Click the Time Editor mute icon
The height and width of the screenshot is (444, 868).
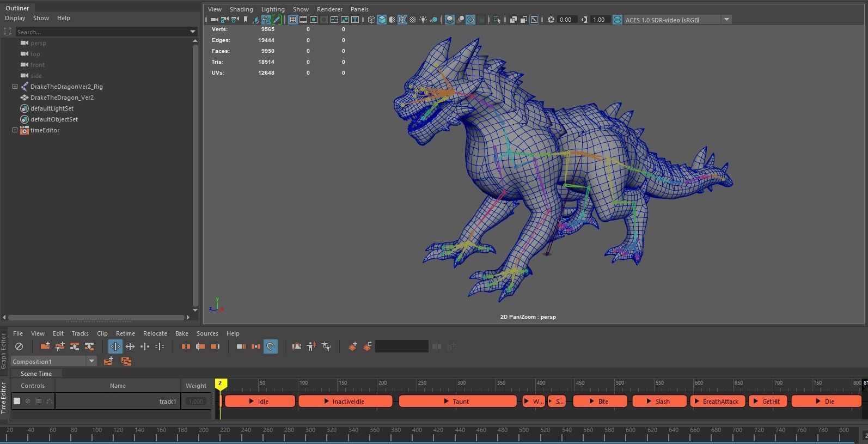point(19,346)
